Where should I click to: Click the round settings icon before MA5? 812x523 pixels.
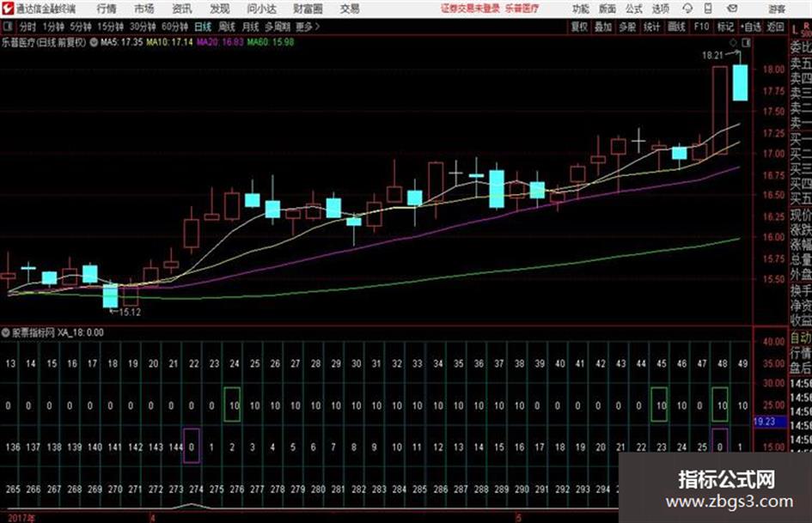click(x=94, y=42)
